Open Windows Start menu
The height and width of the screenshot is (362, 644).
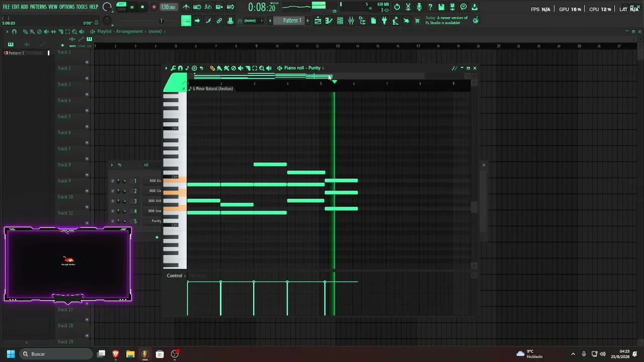tap(11, 354)
